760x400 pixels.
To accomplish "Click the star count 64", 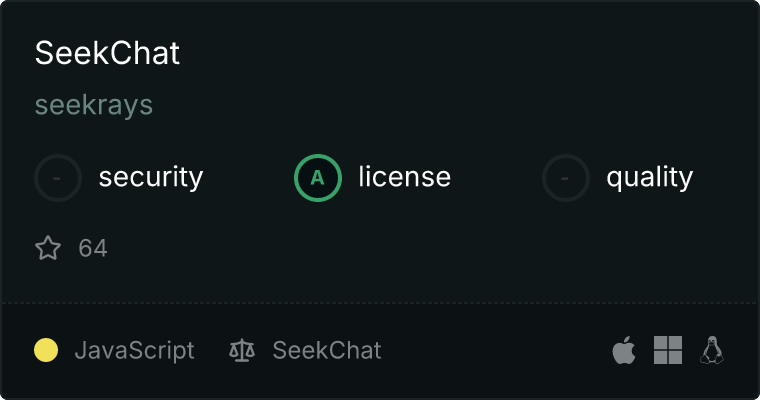I will click(93, 248).
